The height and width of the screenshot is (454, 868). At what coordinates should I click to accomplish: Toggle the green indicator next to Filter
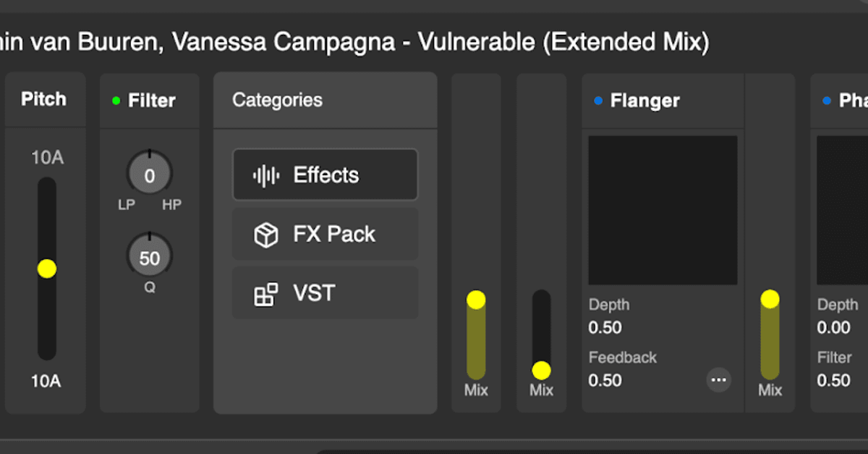click(115, 101)
